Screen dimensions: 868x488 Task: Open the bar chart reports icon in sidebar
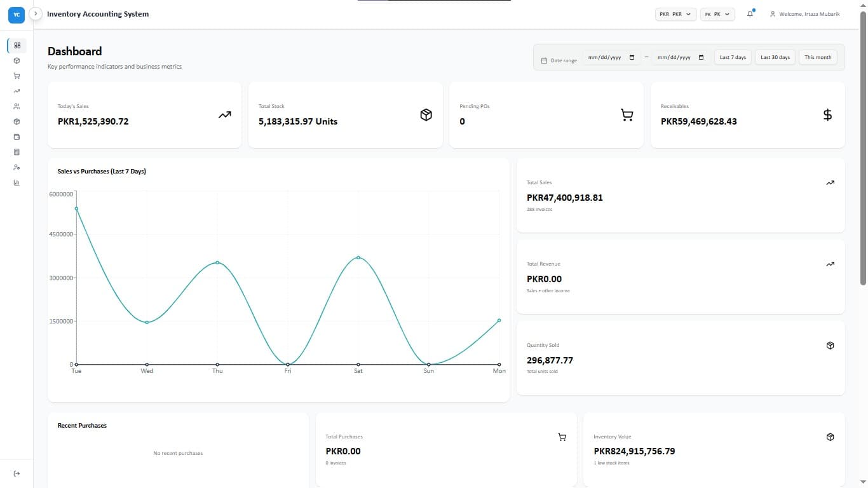tap(17, 182)
